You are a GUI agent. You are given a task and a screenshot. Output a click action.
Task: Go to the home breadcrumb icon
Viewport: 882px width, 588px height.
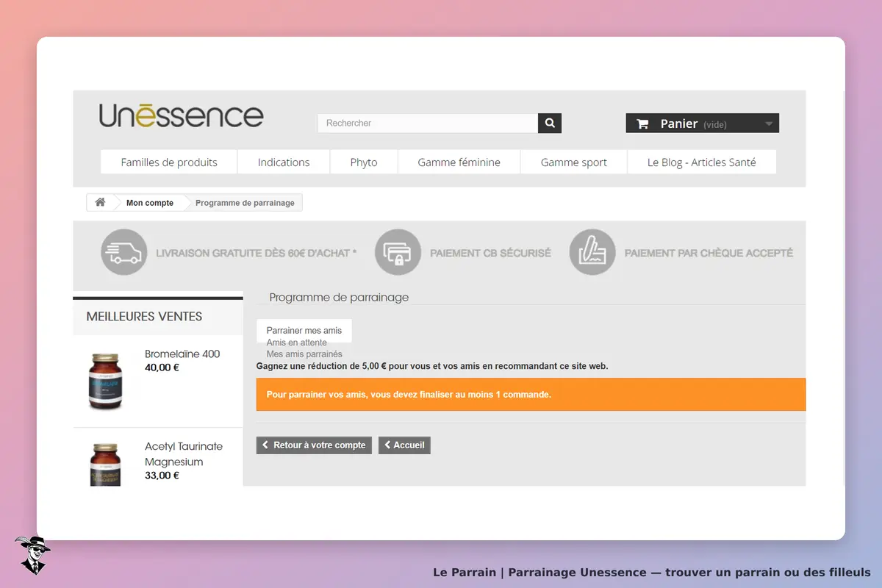pos(100,202)
